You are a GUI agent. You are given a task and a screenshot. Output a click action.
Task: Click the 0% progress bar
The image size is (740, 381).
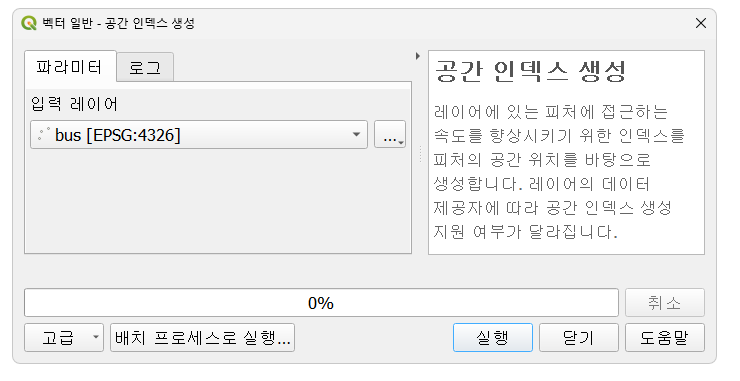tap(321, 303)
